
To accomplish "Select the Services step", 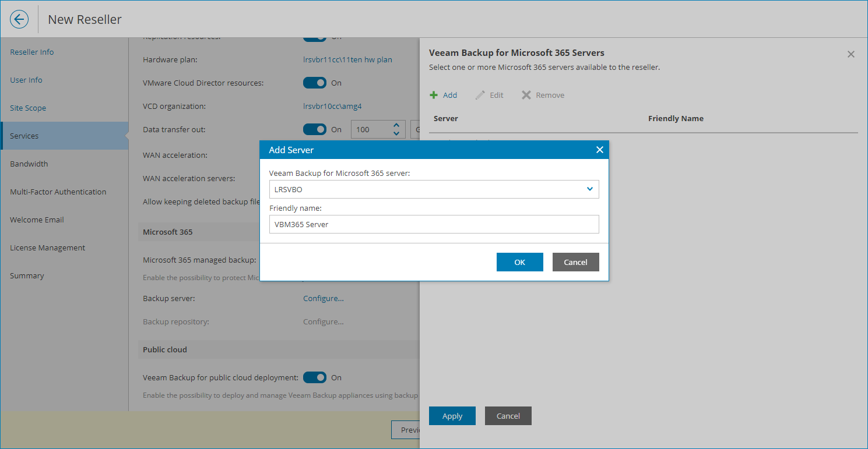I will click(x=64, y=136).
